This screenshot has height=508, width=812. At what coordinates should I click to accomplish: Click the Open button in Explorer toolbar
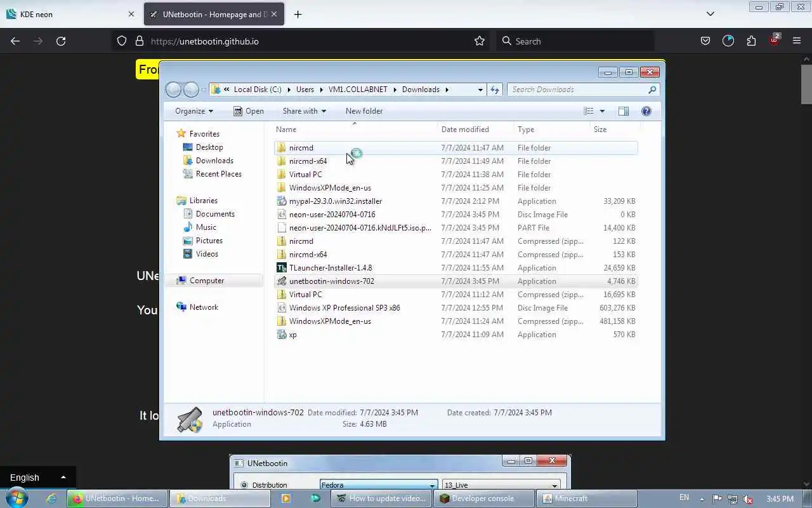[x=248, y=111]
